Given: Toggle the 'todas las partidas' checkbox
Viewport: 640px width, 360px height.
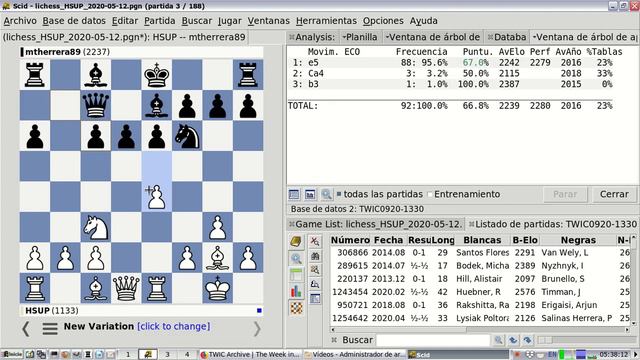Looking at the screenshot, I should coord(339,194).
